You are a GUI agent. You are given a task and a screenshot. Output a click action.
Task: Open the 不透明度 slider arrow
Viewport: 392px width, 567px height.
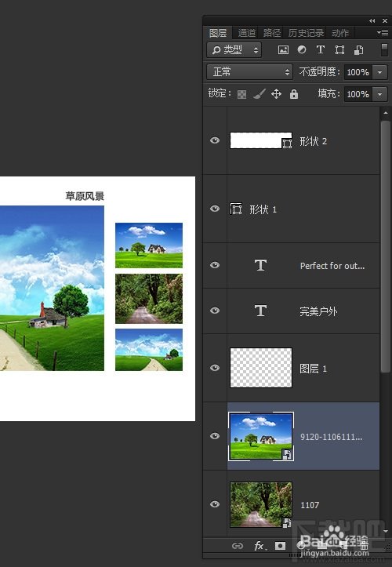pos(380,72)
